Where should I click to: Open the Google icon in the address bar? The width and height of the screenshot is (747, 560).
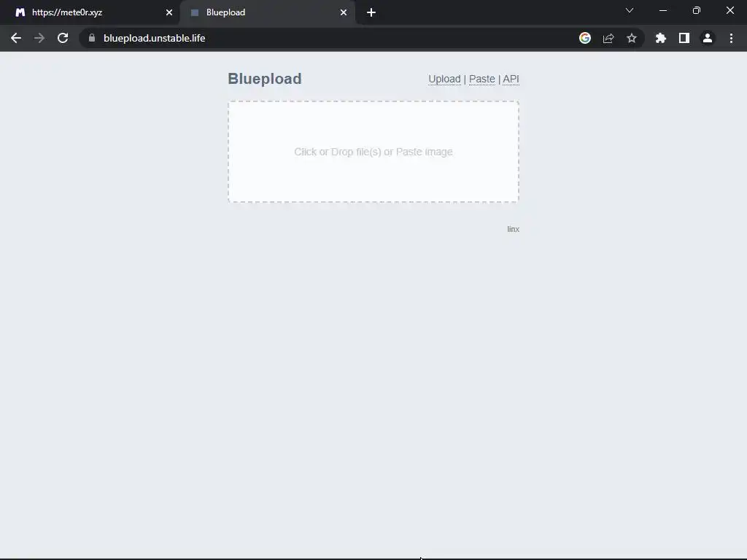585,38
